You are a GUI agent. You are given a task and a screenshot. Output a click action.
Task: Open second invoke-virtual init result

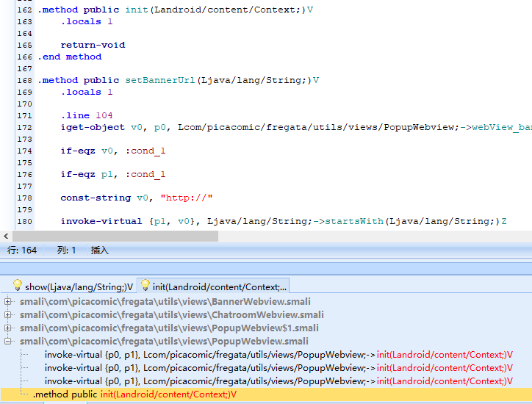coord(278,368)
